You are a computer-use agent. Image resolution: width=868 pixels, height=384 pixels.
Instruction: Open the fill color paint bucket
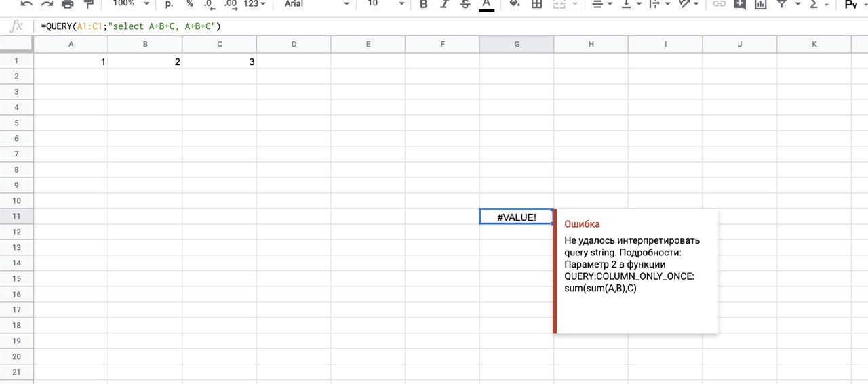point(515,4)
